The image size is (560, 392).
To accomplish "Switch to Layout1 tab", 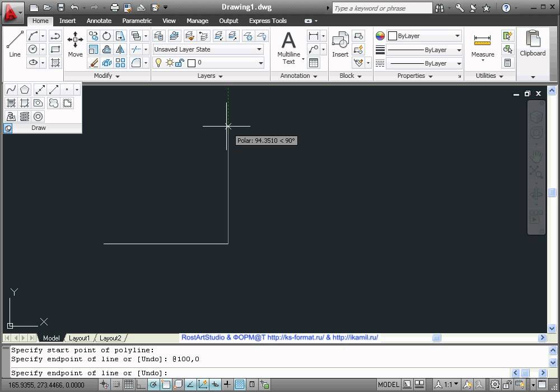I will point(79,338).
